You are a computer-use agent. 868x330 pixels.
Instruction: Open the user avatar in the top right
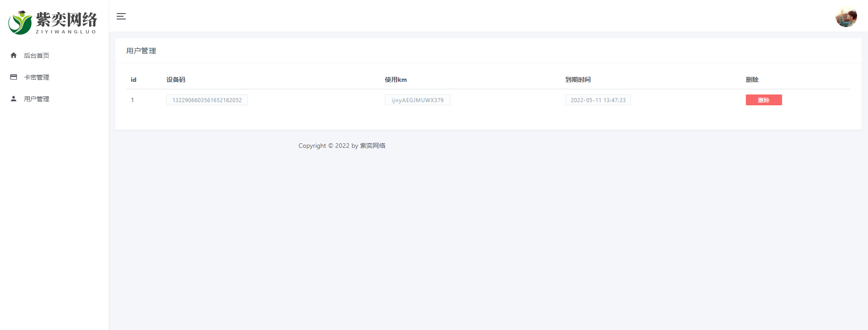tap(846, 17)
